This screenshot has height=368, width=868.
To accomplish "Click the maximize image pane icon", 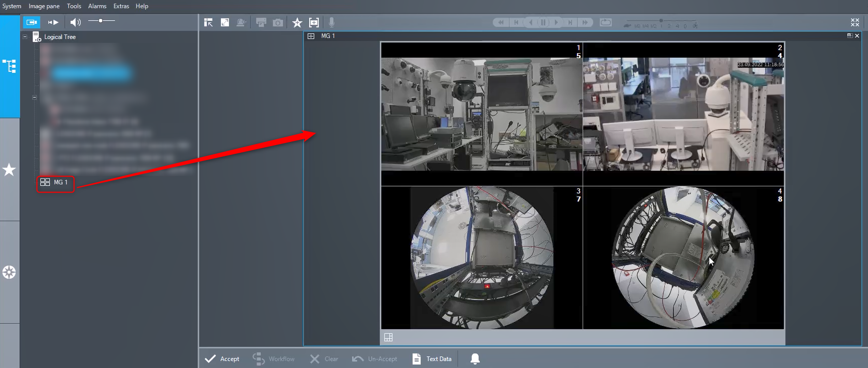I will click(225, 23).
